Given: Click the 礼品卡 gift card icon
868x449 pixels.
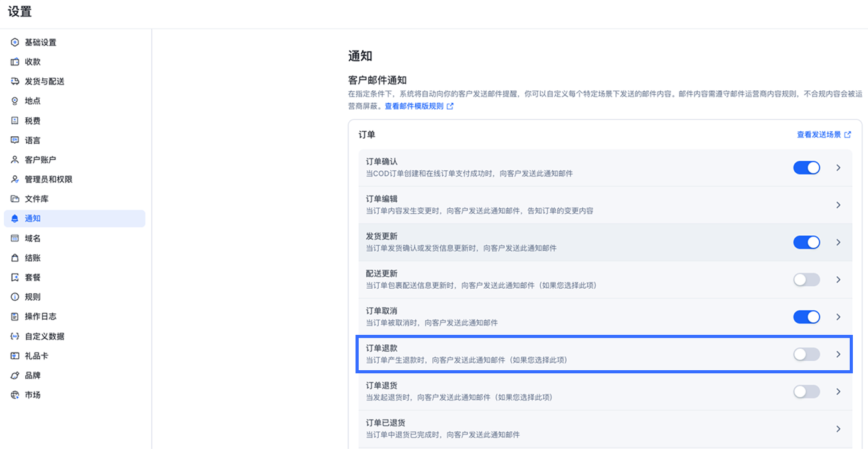Looking at the screenshot, I should pyautogui.click(x=15, y=356).
